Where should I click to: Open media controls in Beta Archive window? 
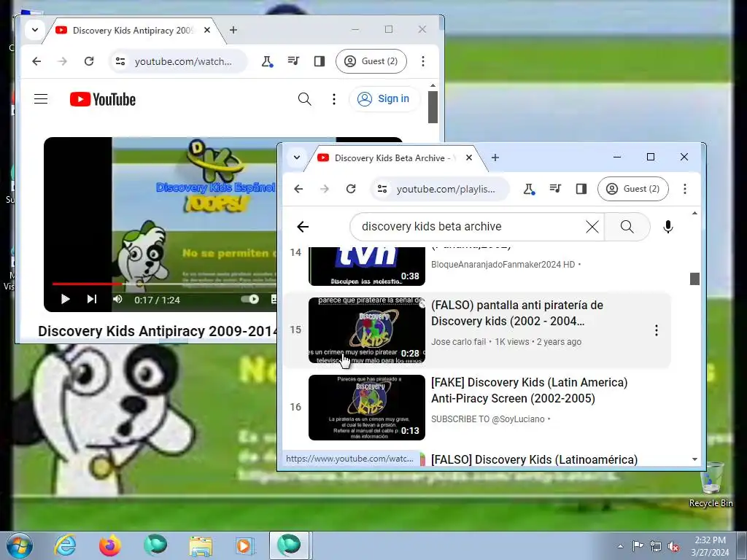click(x=555, y=189)
